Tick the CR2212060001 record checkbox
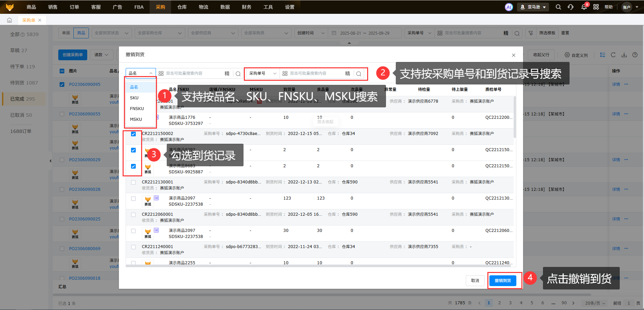The width and height of the screenshot is (644, 310). coord(133,215)
